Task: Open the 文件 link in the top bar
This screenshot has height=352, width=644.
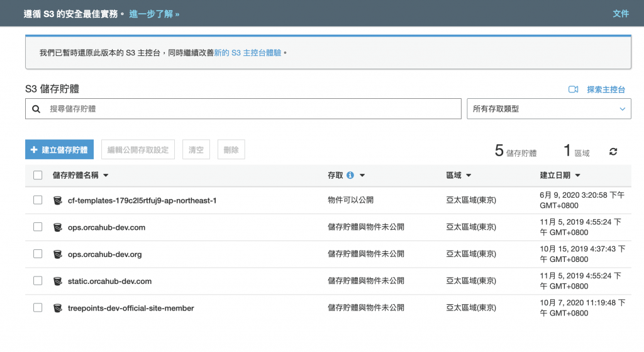Action: [x=621, y=14]
